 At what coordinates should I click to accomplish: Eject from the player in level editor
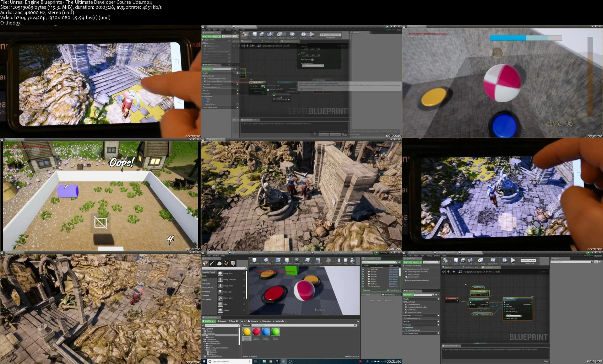tap(352, 261)
